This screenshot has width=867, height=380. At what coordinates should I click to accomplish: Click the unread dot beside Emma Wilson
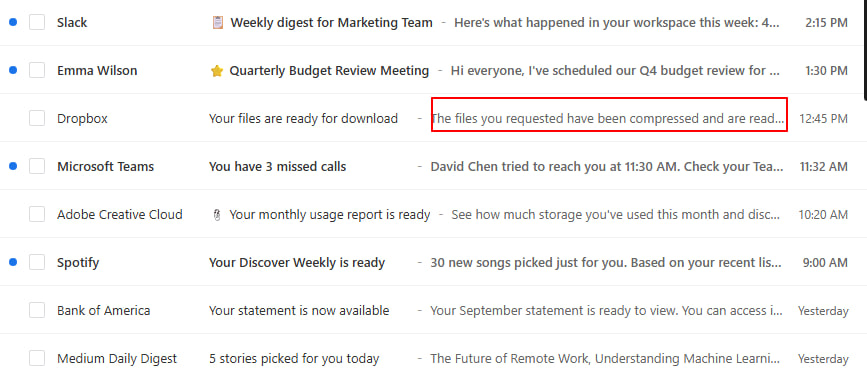13,70
